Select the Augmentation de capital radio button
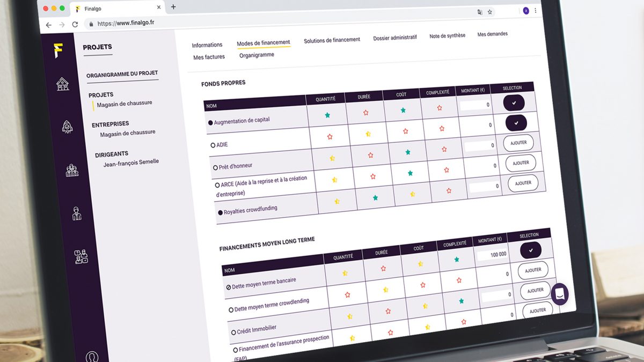644x362 pixels. (210, 123)
